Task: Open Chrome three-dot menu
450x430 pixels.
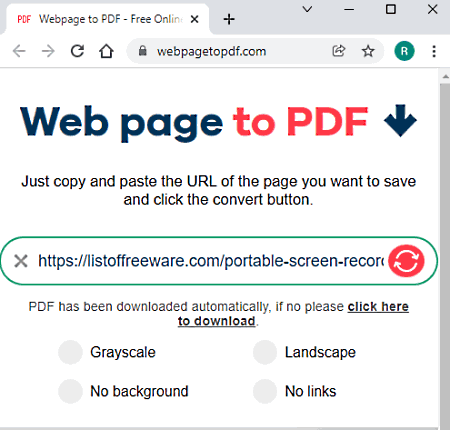Action: [434, 51]
